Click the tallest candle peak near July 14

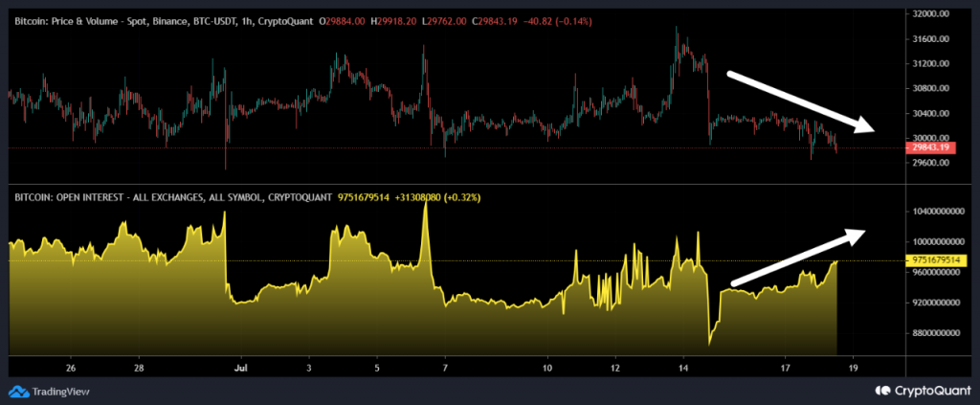tap(678, 31)
